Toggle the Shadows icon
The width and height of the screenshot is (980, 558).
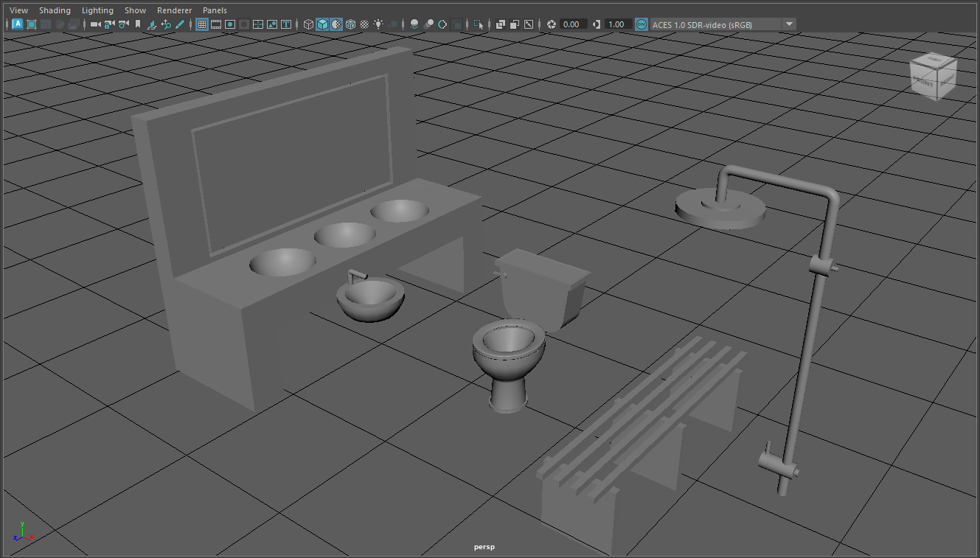click(393, 24)
